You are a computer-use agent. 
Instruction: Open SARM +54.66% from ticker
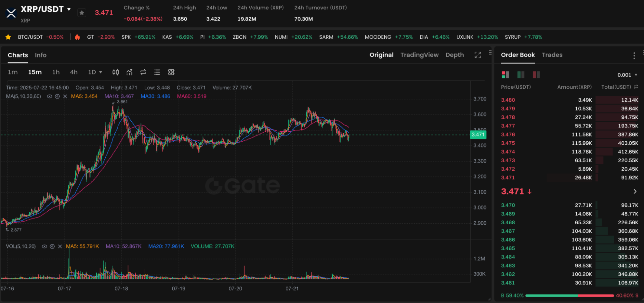point(339,37)
